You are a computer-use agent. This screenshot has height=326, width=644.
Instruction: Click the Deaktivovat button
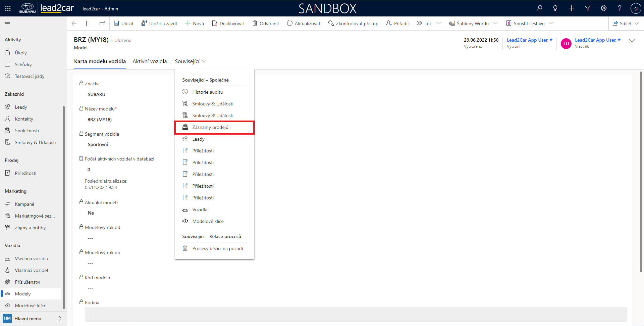(228, 24)
